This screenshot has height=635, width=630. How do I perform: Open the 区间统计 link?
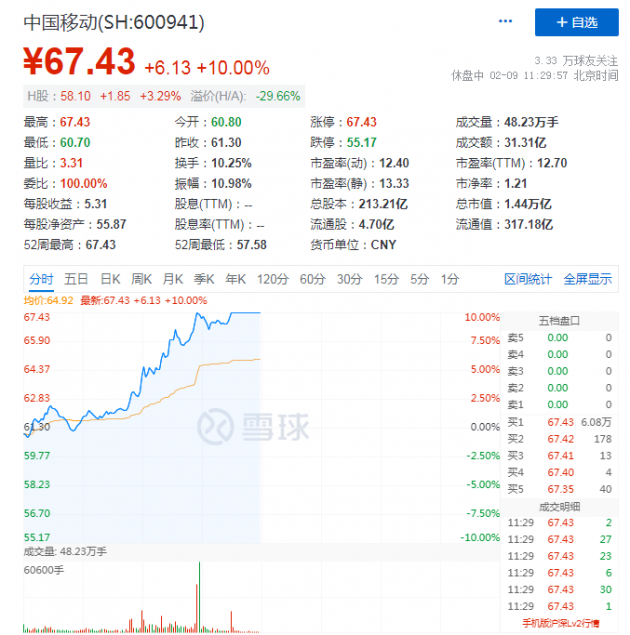[x=528, y=279]
